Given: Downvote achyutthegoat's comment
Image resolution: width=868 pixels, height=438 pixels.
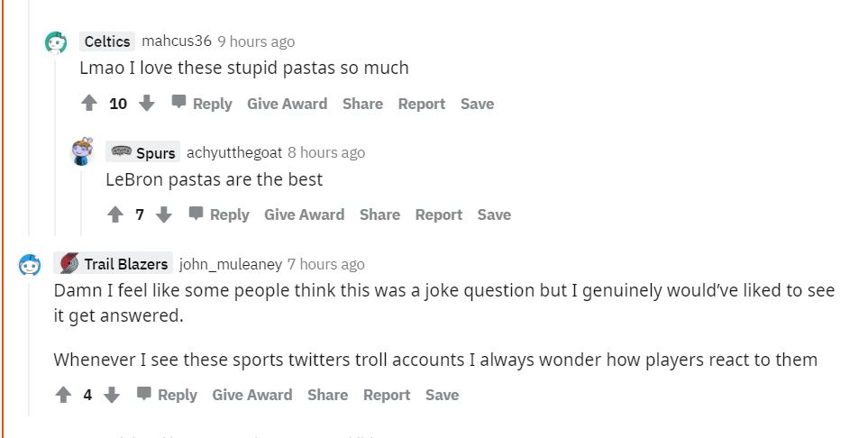Looking at the screenshot, I should (x=164, y=214).
